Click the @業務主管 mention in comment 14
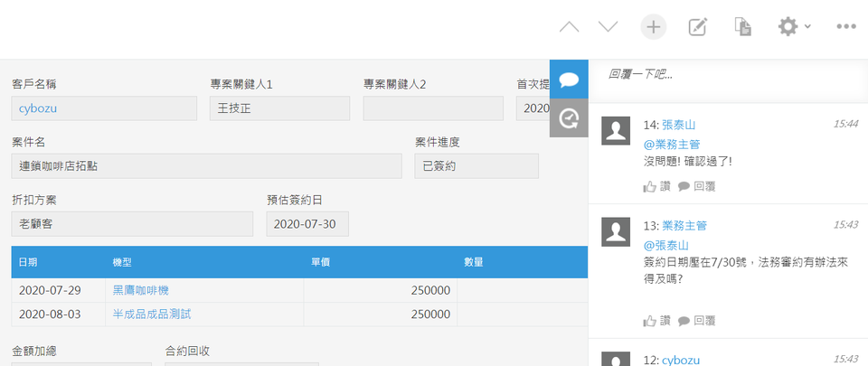The width and height of the screenshot is (868, 366). coord(671,144)
